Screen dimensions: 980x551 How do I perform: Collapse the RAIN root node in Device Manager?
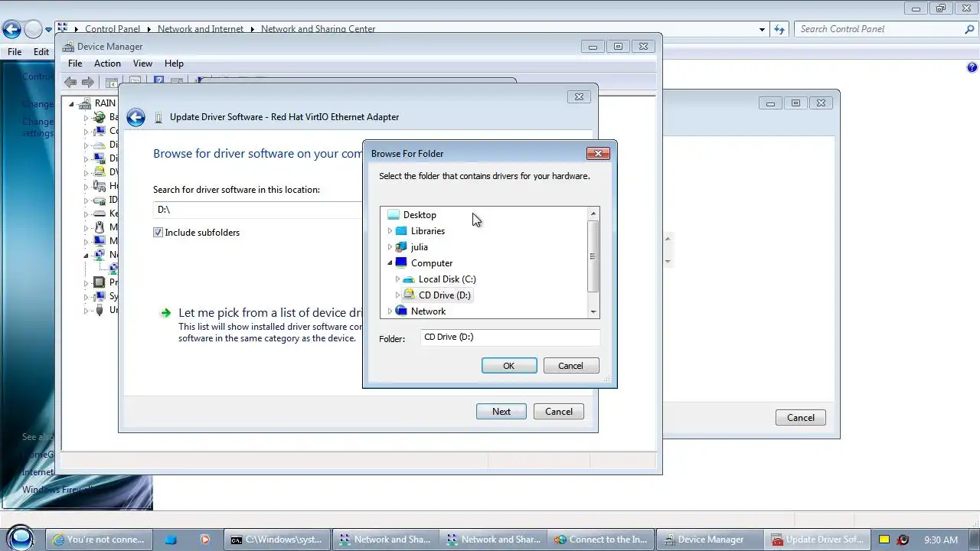point(72,103)
